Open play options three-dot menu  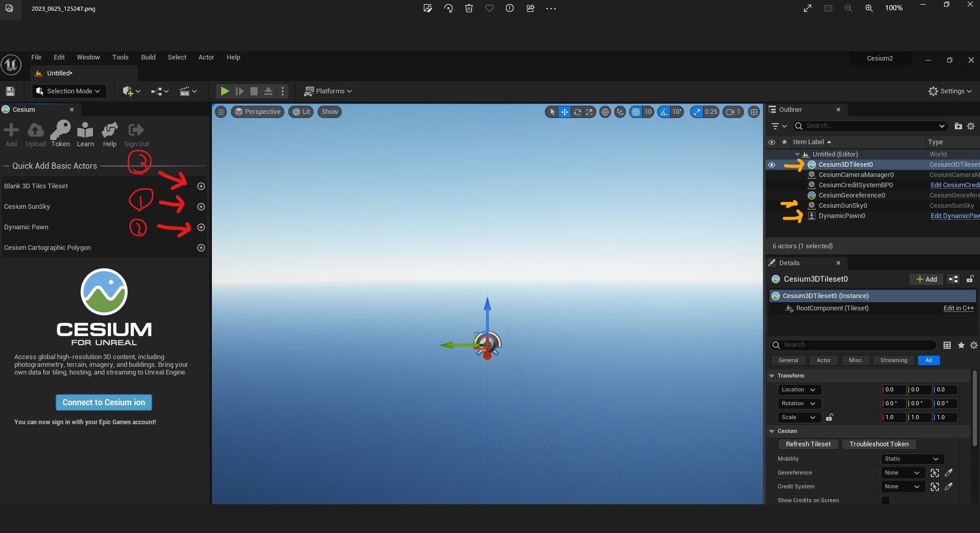[x=283, y=91]
